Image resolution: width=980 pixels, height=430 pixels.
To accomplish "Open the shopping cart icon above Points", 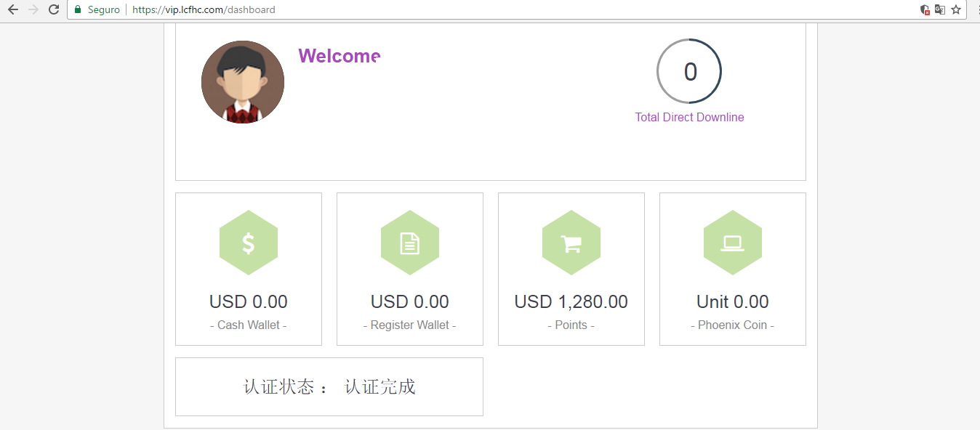I will pos(571,243).
